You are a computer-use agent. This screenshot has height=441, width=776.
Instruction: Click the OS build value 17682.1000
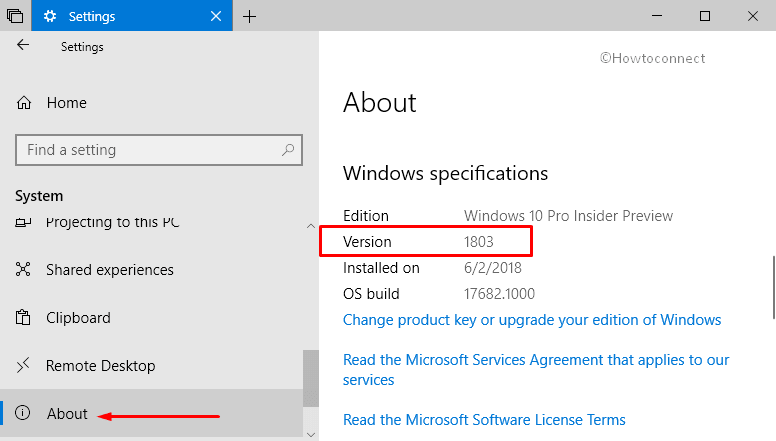click(x=499, y=294)
